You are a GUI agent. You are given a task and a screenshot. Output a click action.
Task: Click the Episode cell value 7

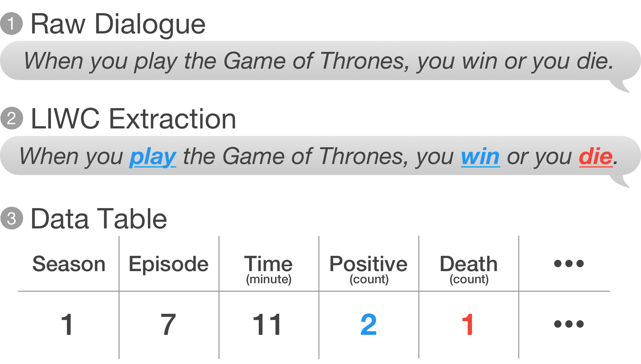pos(168,325)
